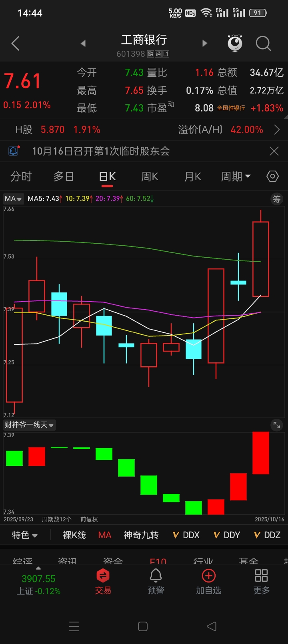The height and width of the screenshot is (644, 288).
Task: Tap the stock name 工商银行
Action: point(144,40)
